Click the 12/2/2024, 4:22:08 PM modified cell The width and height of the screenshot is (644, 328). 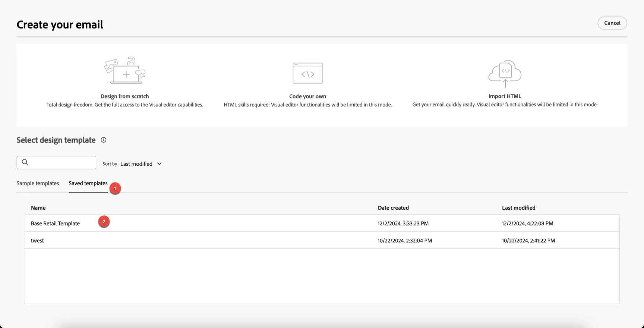point(527,223)
